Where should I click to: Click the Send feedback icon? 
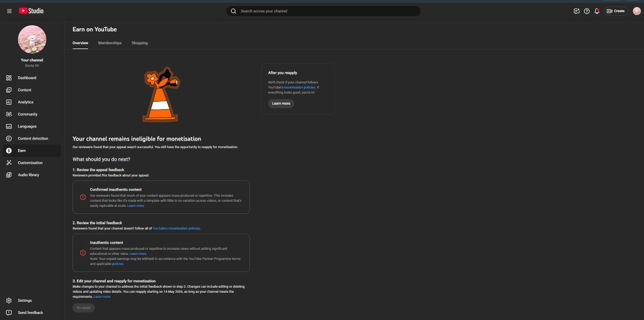coord(9,312)
